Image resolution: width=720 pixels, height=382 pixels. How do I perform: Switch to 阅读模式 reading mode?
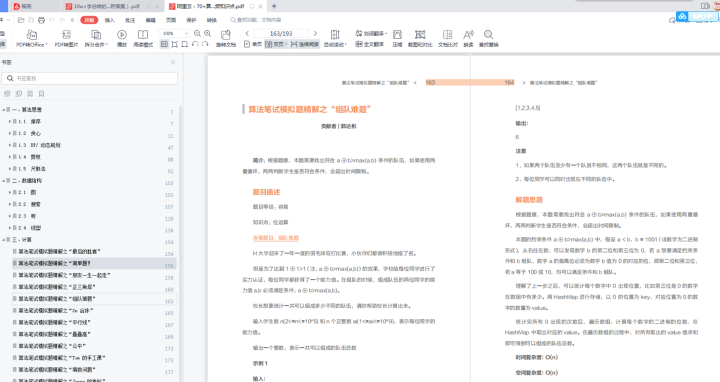click(143, 39)
